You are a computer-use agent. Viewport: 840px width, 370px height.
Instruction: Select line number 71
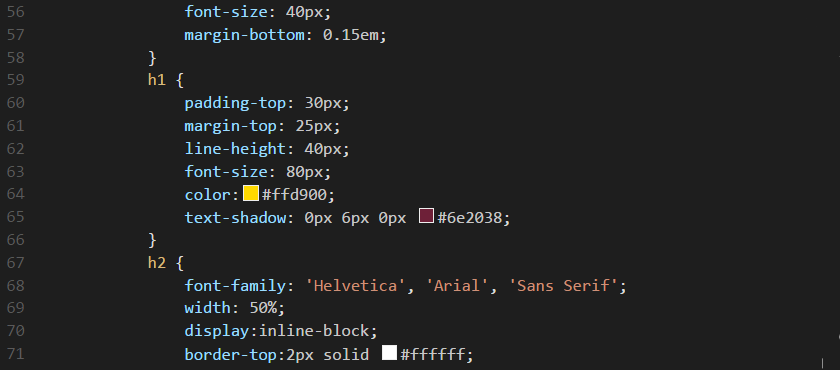click(x=16, y=354)
